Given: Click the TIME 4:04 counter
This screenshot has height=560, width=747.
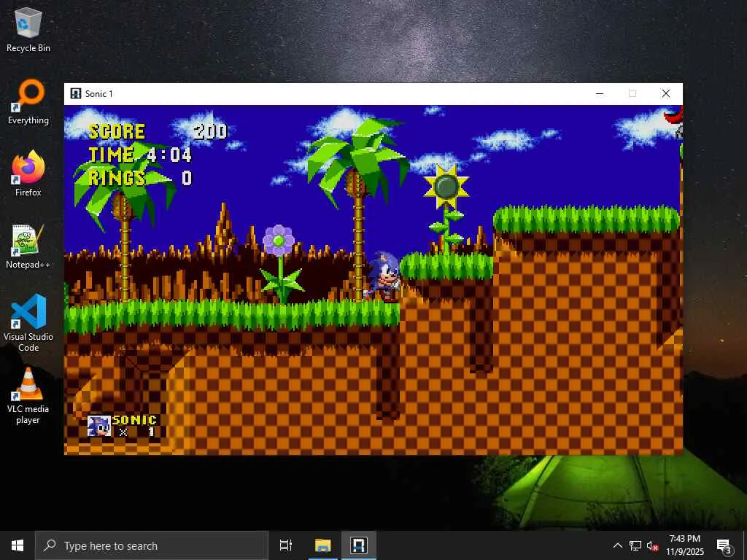Looking at the screenshot, I should pos(140,155).
